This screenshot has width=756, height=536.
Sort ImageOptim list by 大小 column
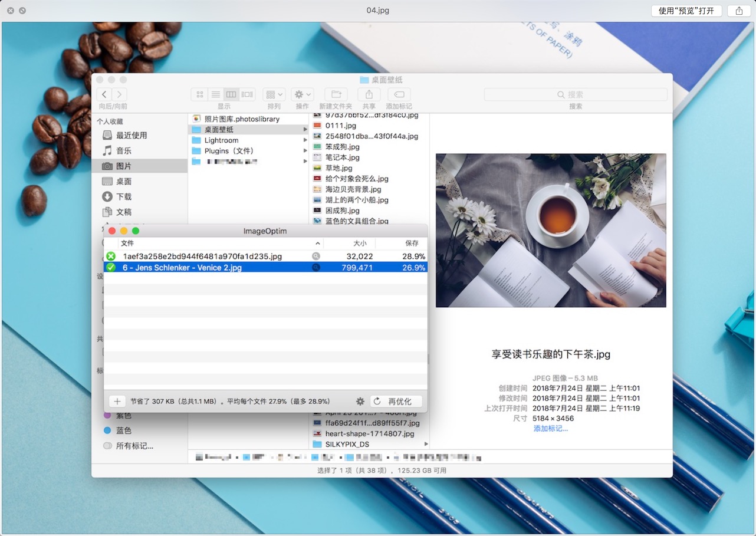click(x=349, y=243)
